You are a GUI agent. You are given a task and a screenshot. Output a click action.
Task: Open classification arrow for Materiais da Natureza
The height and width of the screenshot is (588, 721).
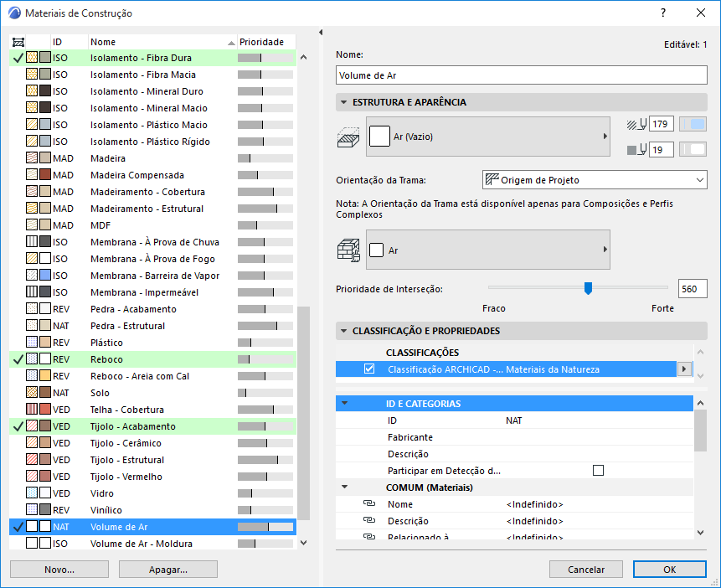[685, 369]
